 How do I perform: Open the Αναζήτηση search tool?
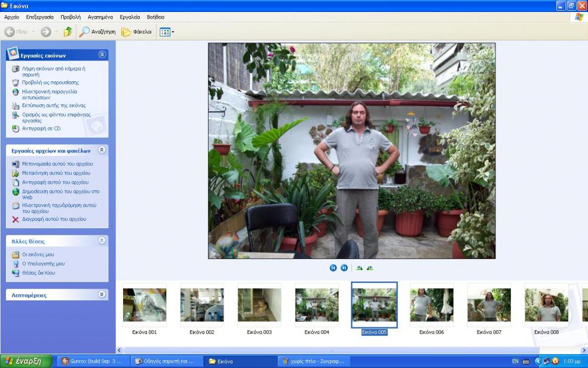pyautogui.click(x=97, y=32)
